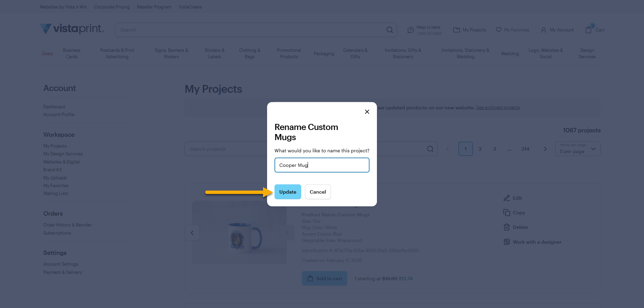Click the Update button

(288, 192)
